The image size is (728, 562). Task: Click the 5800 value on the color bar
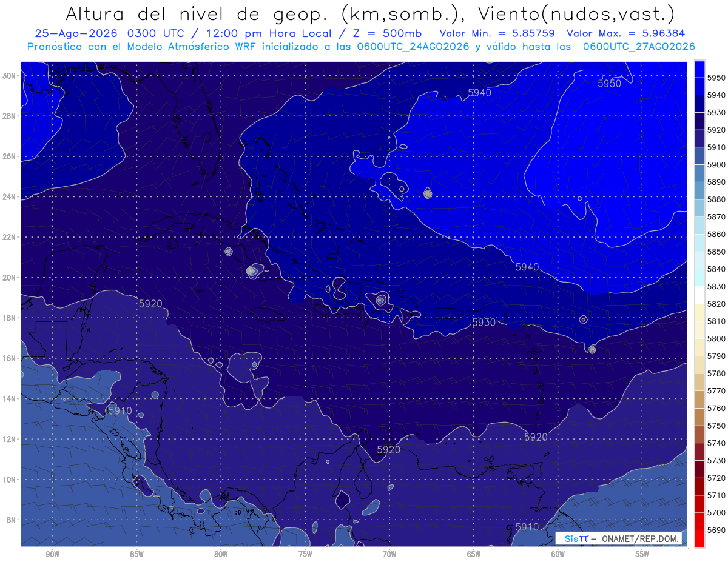716,338
